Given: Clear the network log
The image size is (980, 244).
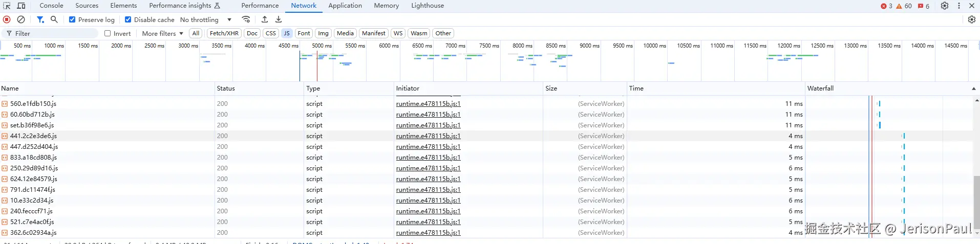Looking at the screenshot, I should tap(21, 19).
